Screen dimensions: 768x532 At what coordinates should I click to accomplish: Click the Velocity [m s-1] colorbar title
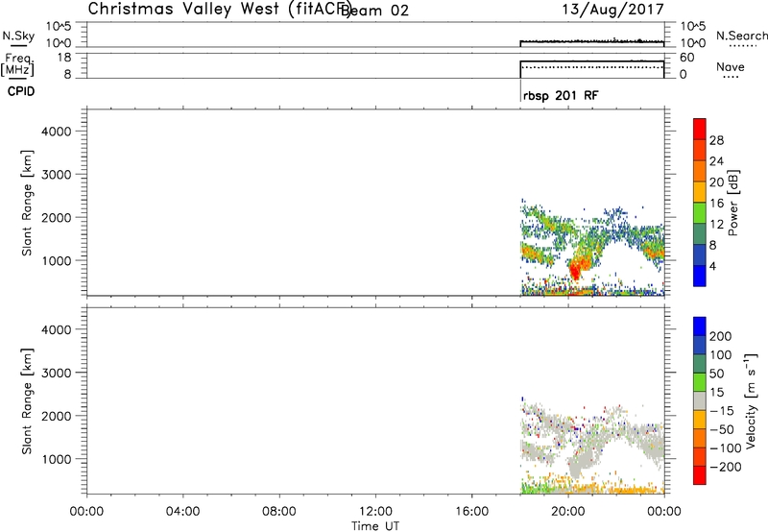pos(751,400)
